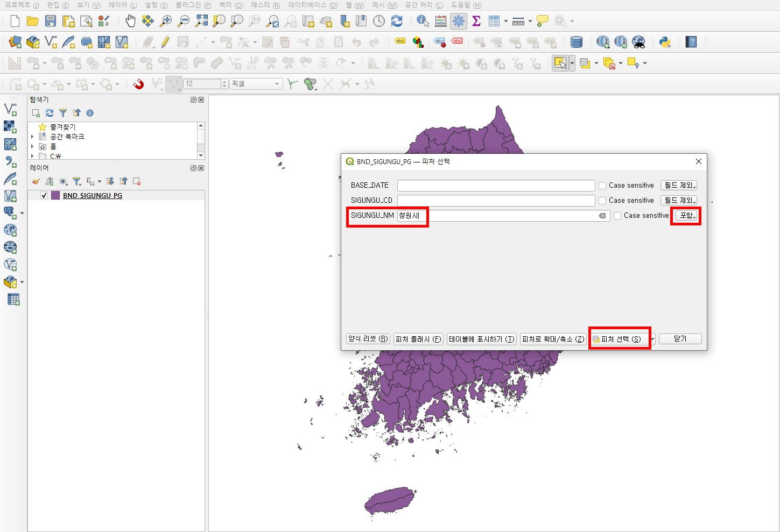Click the 피처 선택 (S) button
This screenshot has height=532, width=780.
[620, 339]
